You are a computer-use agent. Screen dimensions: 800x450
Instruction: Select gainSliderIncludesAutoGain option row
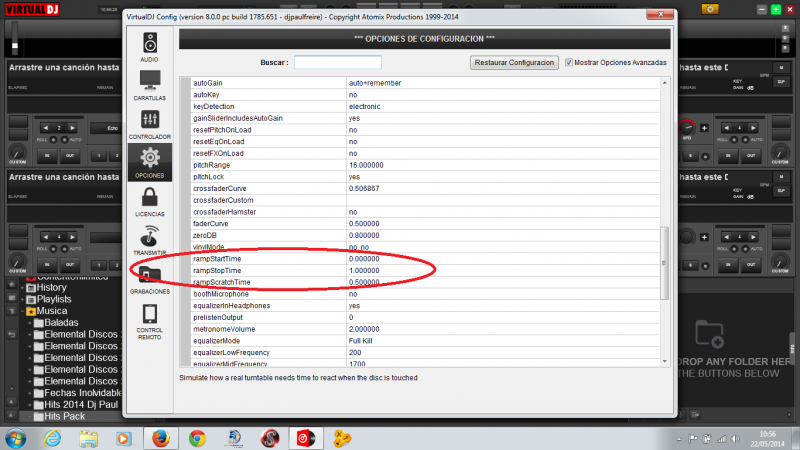point(424,118)
